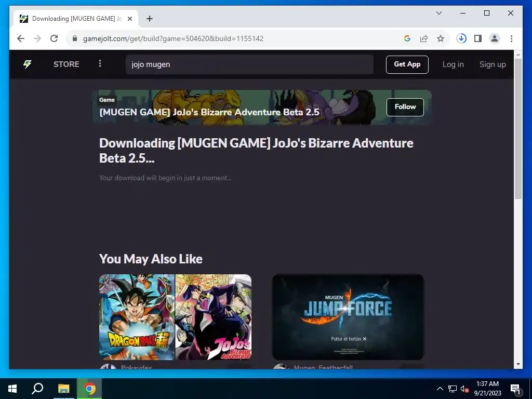Open a new browser tab
The height and width of the screenshot is (399, 532).
click(x=149, y=19)
